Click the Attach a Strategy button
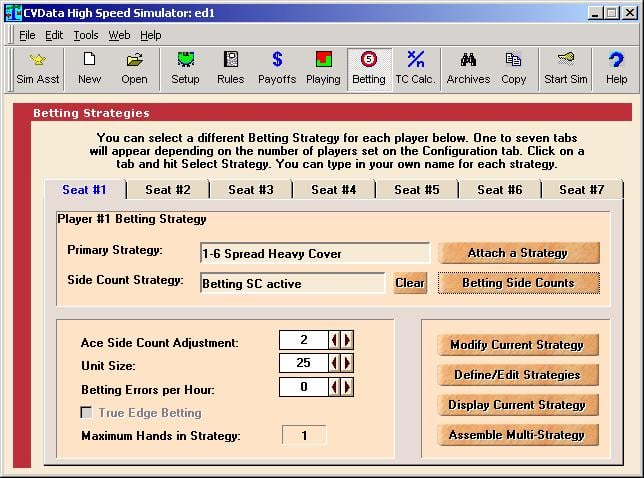 tap(518, 253)
